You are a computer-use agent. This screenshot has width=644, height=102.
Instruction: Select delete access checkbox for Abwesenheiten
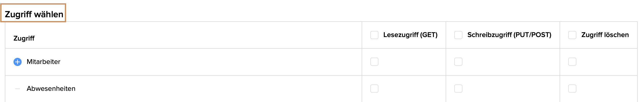572,89
